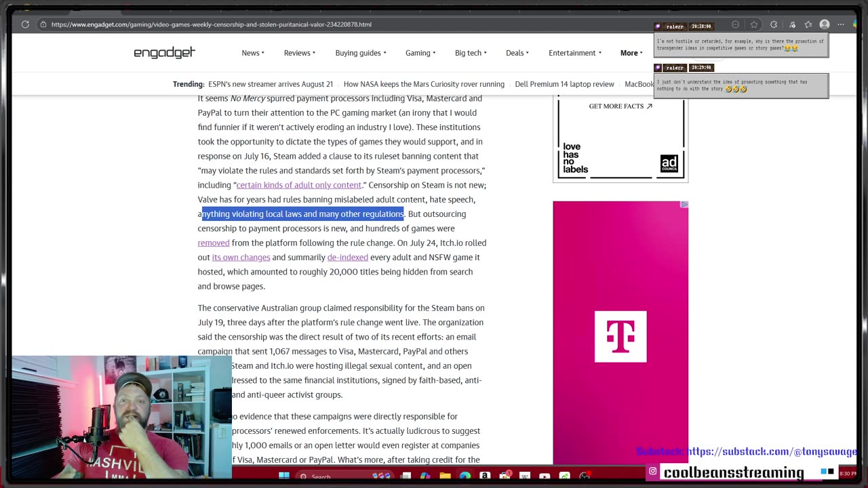
Task: Click the Instagram icon beside coolbeansstreaming
Action: [x=652, y=471]
